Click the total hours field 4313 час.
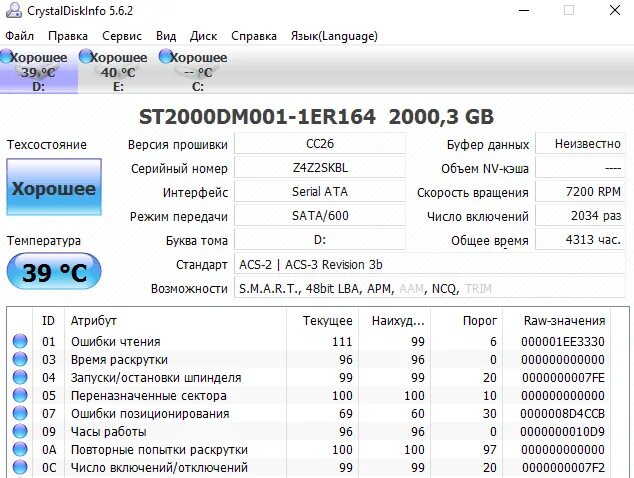The width and height of the screenshot is (634, 478). [580, 239]
